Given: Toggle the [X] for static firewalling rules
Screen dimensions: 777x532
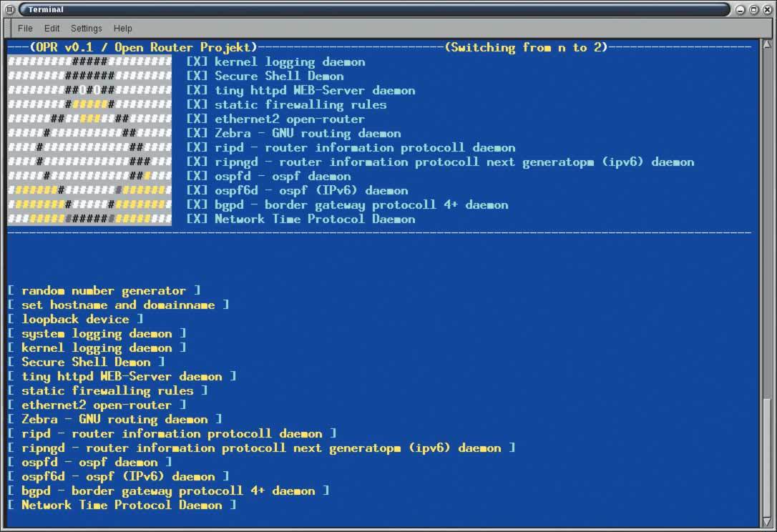Looking at the screenshot, I should (x=197, y=104).
